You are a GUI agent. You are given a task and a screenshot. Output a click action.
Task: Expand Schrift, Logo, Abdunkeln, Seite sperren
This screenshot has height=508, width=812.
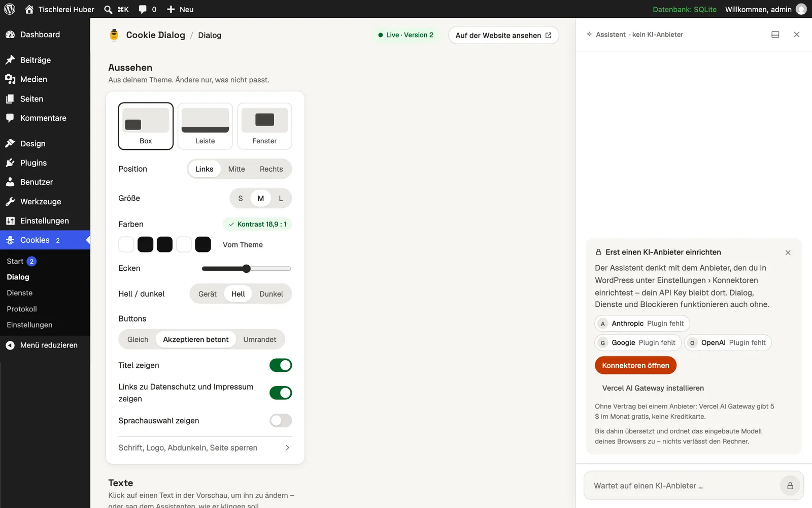tap(205, 448)
